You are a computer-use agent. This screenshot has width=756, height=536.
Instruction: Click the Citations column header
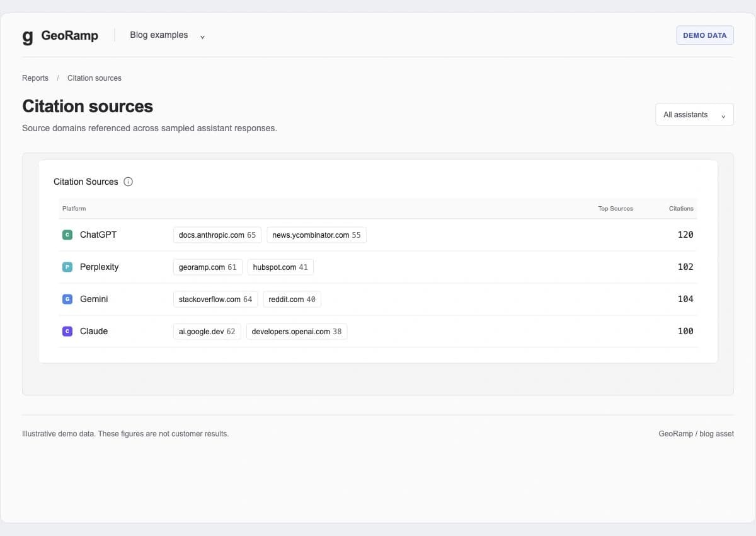[681, 209]
